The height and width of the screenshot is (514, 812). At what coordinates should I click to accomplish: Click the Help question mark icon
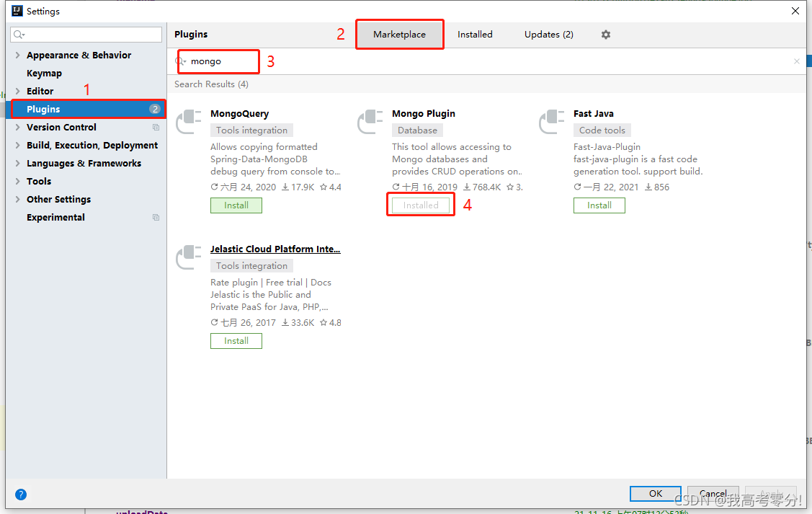(20, 495)
